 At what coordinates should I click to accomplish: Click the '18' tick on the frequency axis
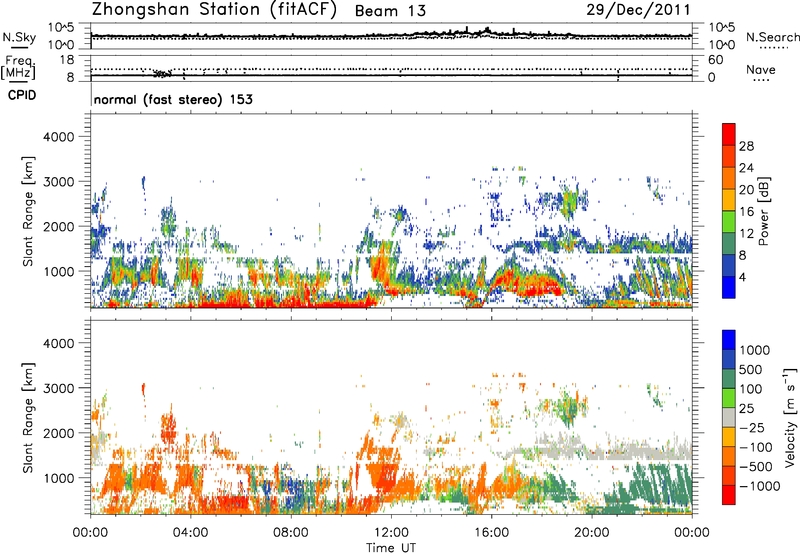click(x=67, y=60)
